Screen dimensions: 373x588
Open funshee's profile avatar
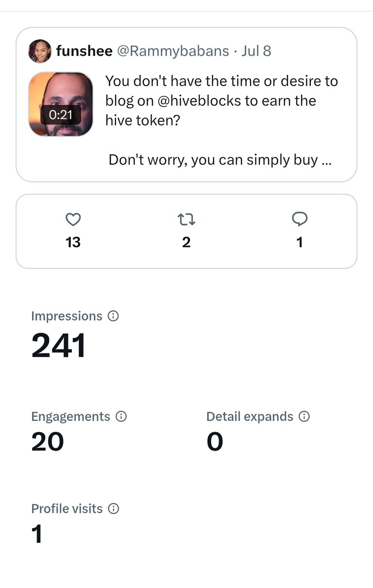pos(40,51)
